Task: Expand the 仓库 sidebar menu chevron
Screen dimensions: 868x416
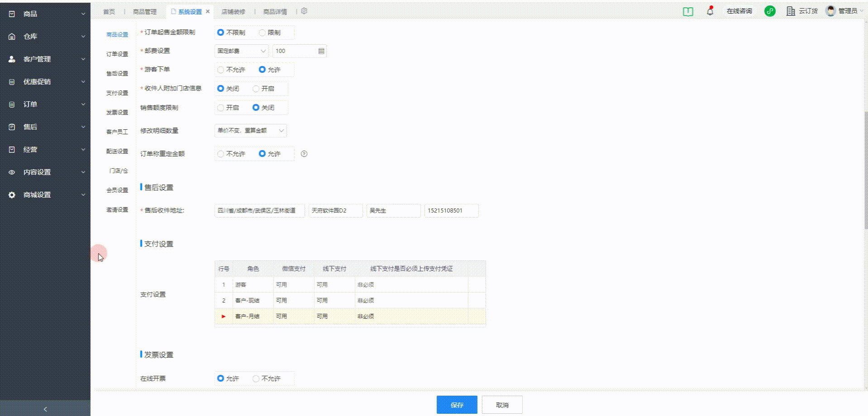Action: (83, 37)
